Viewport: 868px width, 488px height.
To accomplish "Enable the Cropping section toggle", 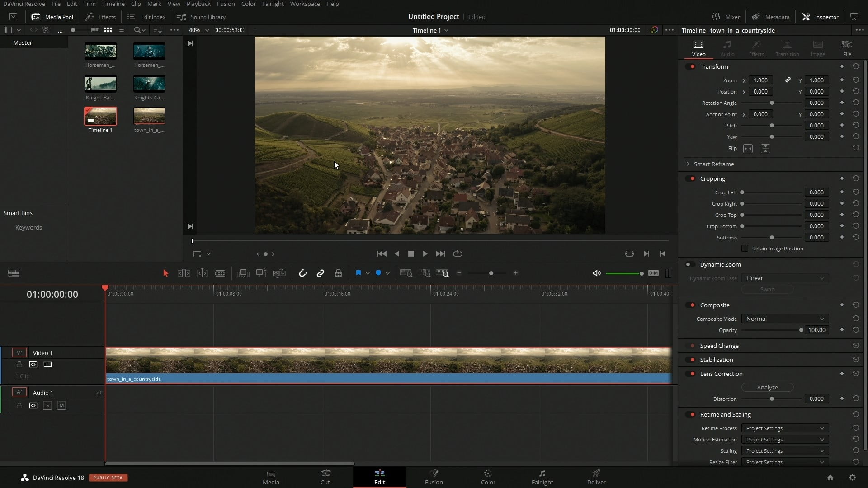I will point(691,178).
